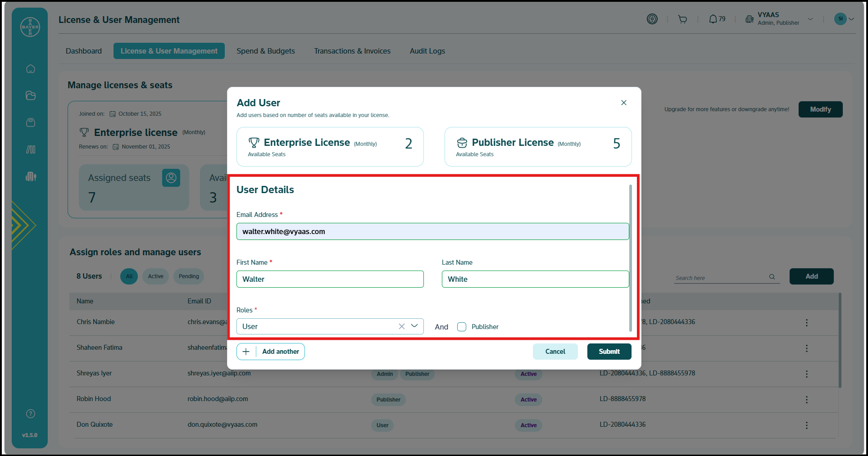Open the SI user profile menu
This screenshot has height=456, width=868.
(x=844, y=19)
